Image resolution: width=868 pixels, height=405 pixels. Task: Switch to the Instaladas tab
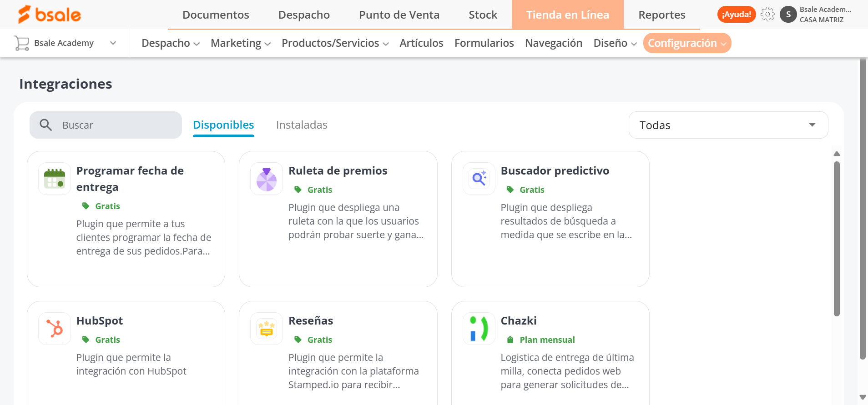point(302,125)
